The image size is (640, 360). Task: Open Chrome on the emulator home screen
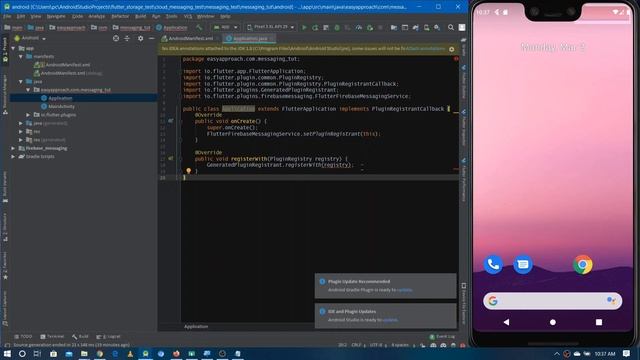coord(582,264)
